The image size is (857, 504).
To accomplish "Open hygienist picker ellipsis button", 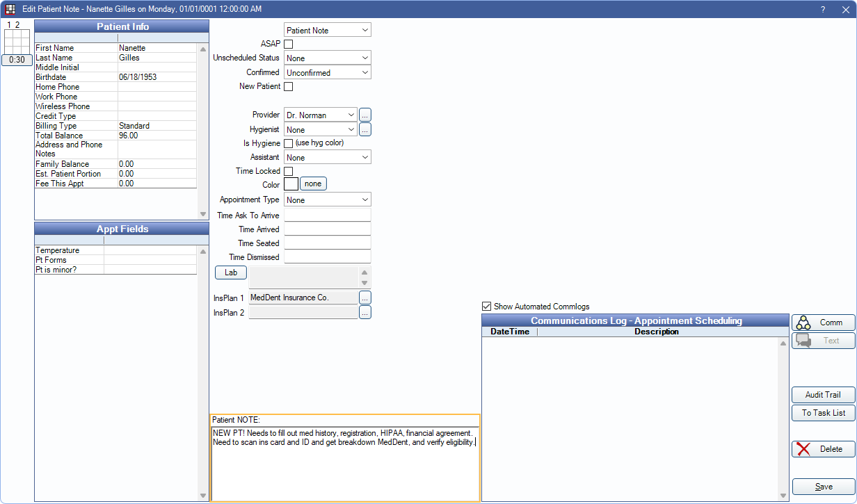I will (x=365, y=129).
